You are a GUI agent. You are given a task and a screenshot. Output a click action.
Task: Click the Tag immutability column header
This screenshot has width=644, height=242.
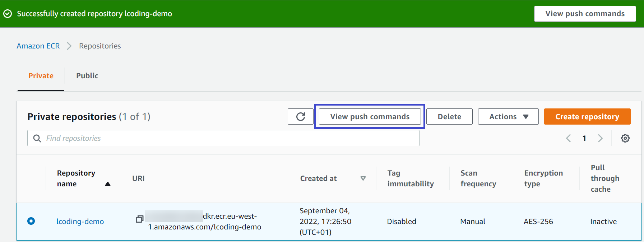tap(411, 178)
